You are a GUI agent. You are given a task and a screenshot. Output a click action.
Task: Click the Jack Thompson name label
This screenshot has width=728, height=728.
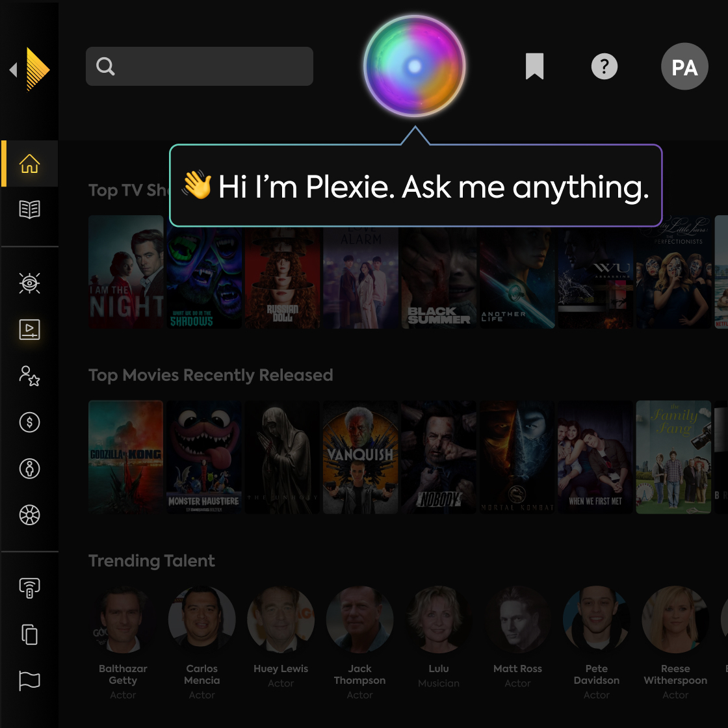click(360, 675)
